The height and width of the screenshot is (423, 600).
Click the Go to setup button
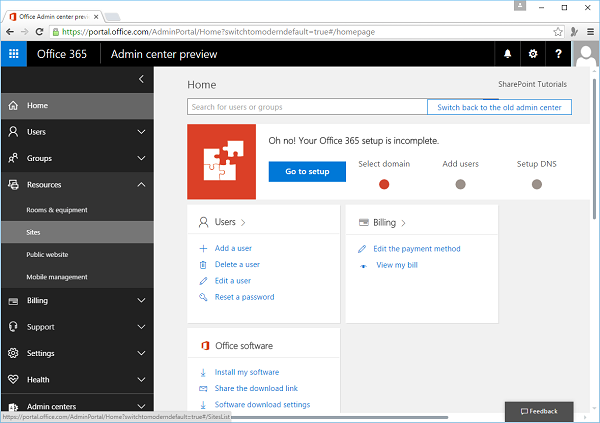coord(307,171)
